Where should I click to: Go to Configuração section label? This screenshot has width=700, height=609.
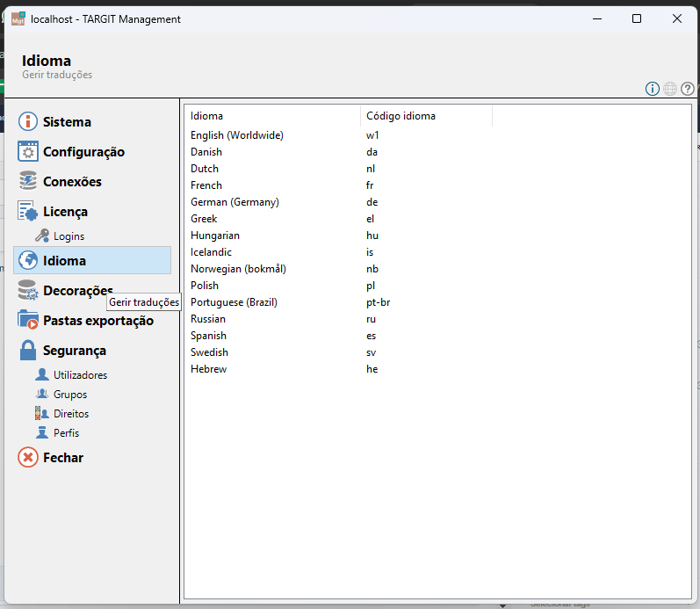84,152
